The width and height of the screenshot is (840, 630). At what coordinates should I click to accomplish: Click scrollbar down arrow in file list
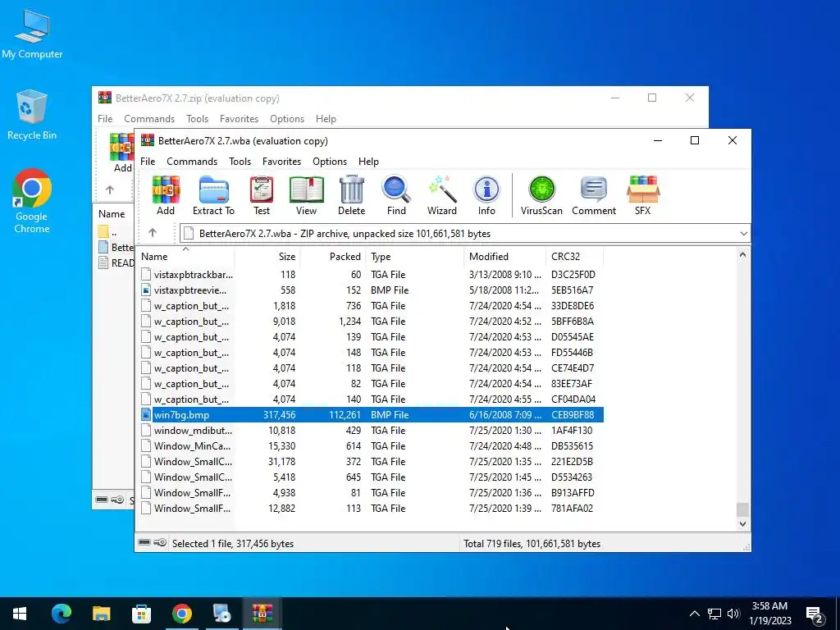pos(742,523)
